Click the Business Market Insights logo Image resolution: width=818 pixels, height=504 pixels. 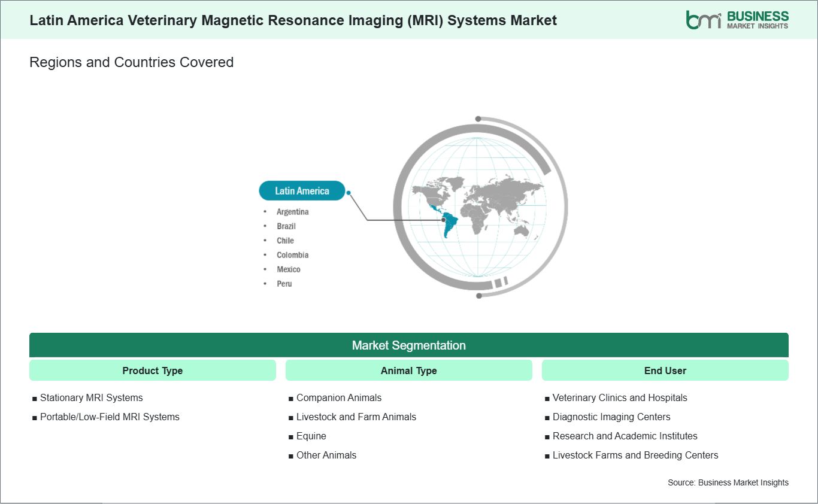click(x=737, y=20)
